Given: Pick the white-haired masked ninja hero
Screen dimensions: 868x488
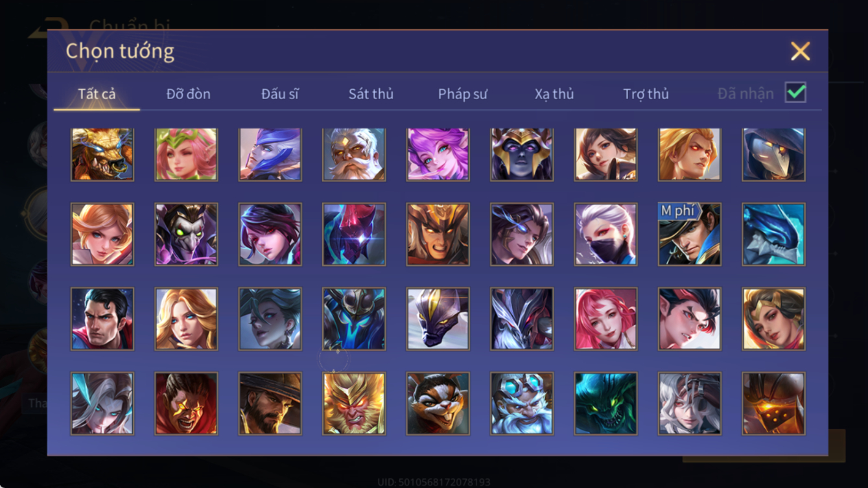Looking at the screenshot, I should pyautogui.click(x=605, y=235).
